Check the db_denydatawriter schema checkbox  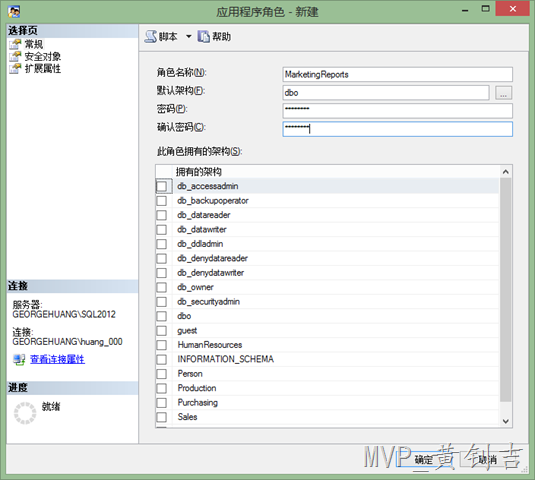point(162,273)
